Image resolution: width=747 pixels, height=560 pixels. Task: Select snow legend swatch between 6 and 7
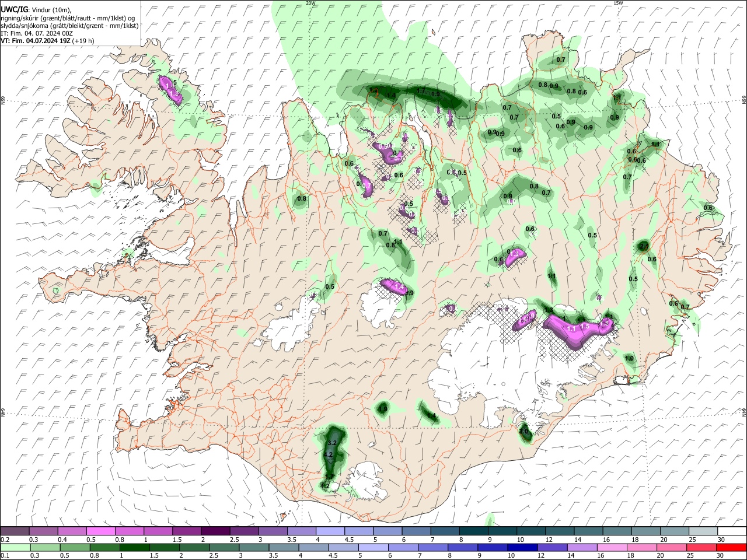(416, 531)
